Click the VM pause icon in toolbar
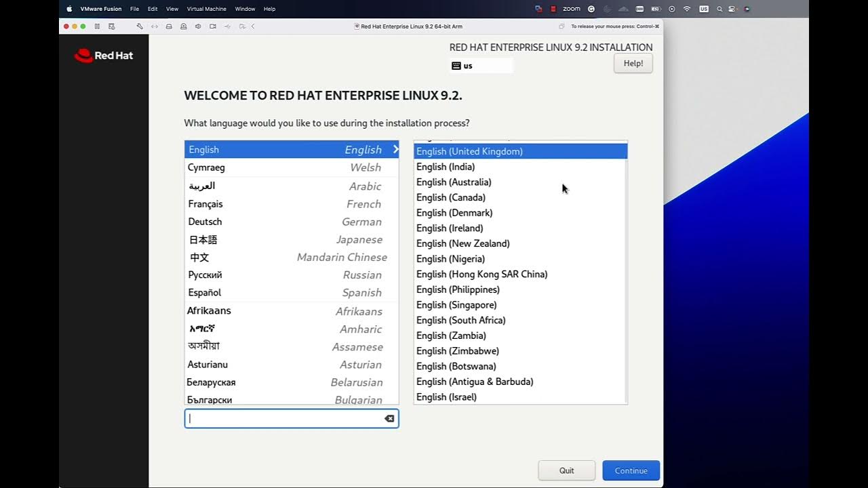The width and height of the screenshot is (868, 488). point(97,26)
